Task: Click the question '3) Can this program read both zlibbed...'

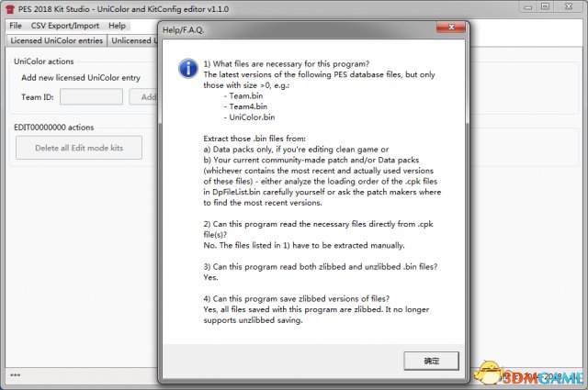Action: (321, 267)
